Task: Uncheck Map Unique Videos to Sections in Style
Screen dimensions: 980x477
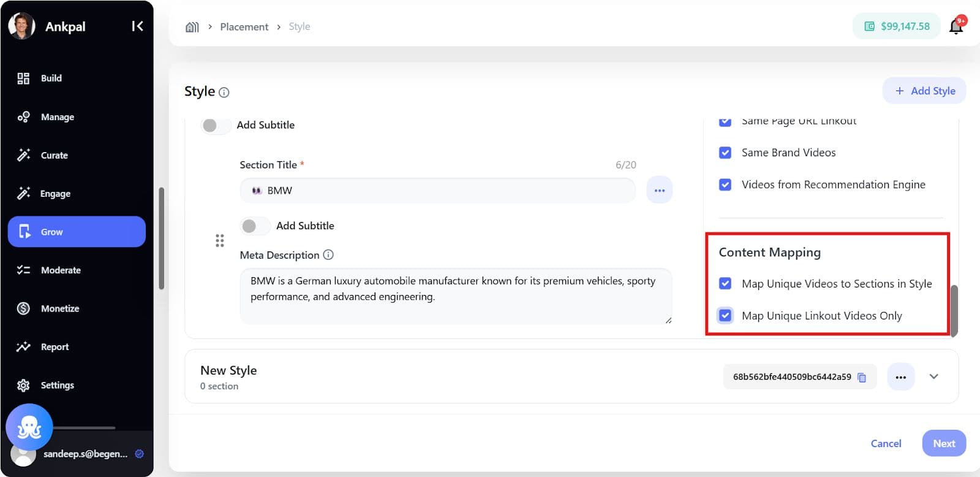Action: pos(725,283)
